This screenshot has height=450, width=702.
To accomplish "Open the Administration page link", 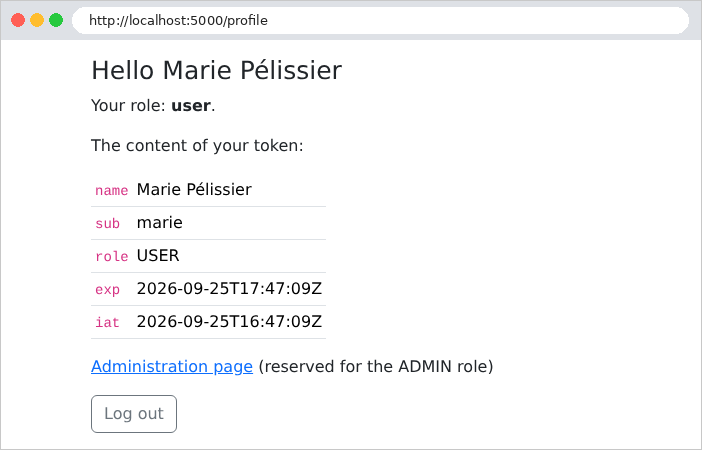I will tap(172, 366).
